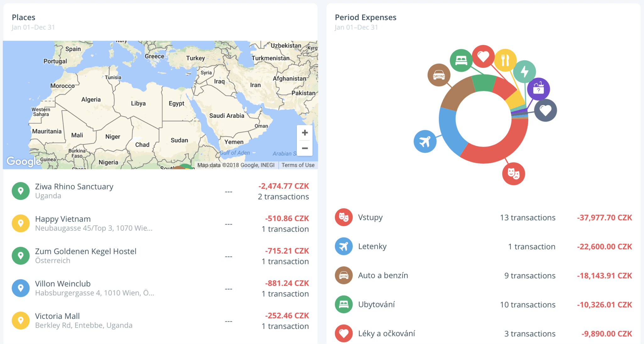Screen dimensions: 644x344
Task: Select the lightning bolt utilities icon
Action: tap(525, 72)
